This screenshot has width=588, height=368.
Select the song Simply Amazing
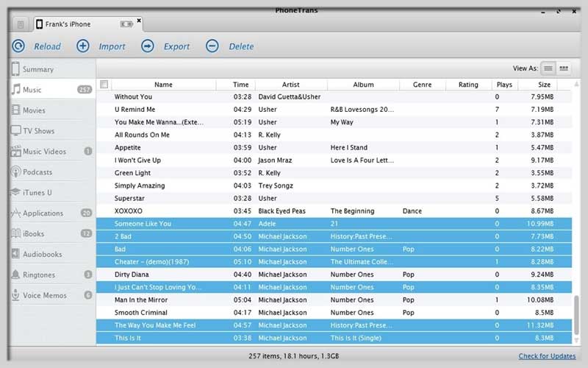[334, 185]
